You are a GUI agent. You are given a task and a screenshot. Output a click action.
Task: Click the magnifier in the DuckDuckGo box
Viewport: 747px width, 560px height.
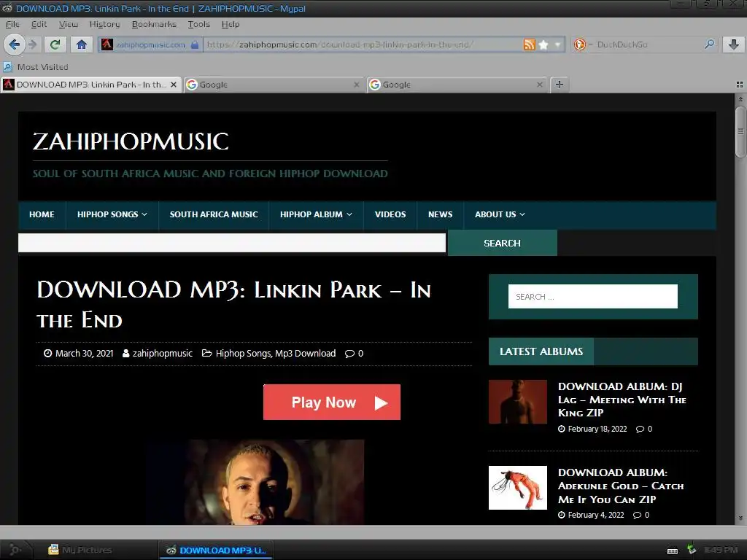(x=709, y=44)
